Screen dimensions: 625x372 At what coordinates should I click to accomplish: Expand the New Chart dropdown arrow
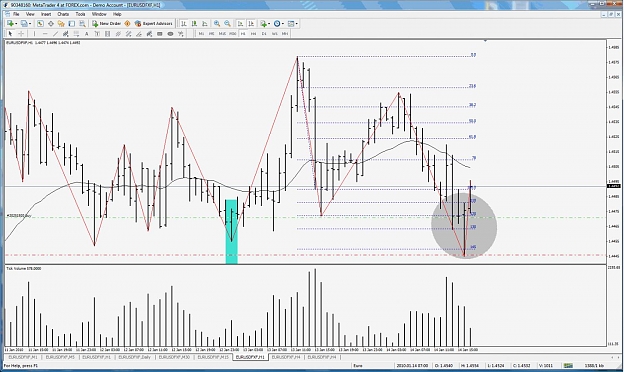click(x=16, y=24)
